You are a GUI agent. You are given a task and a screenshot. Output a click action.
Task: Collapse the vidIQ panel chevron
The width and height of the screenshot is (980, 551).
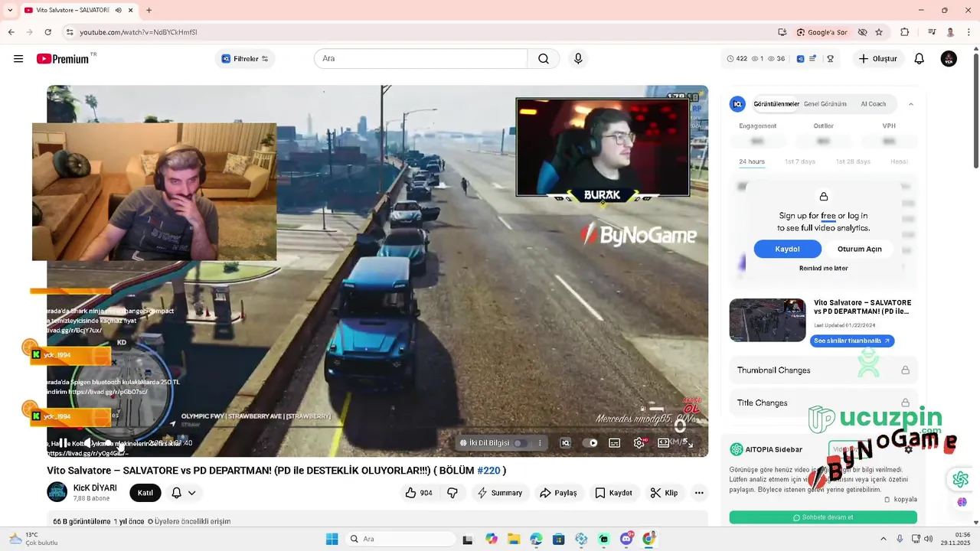(x=910, y=104)
